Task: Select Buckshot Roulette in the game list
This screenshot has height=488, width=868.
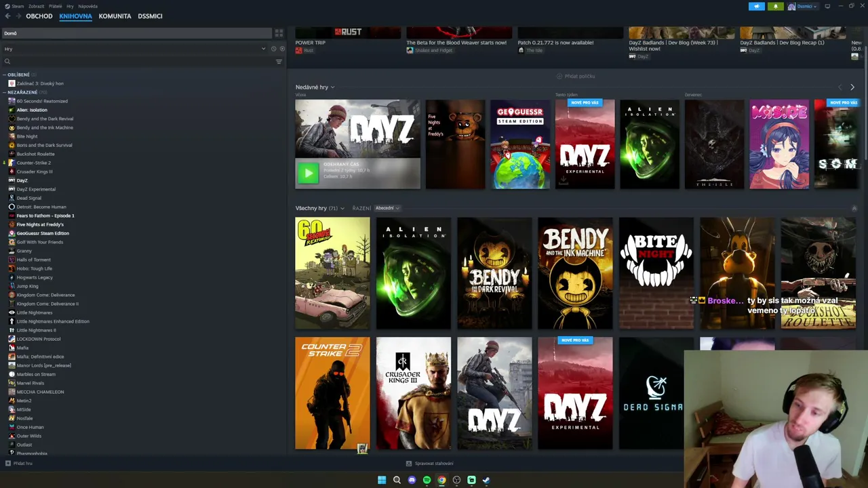Action: [35, 154]
